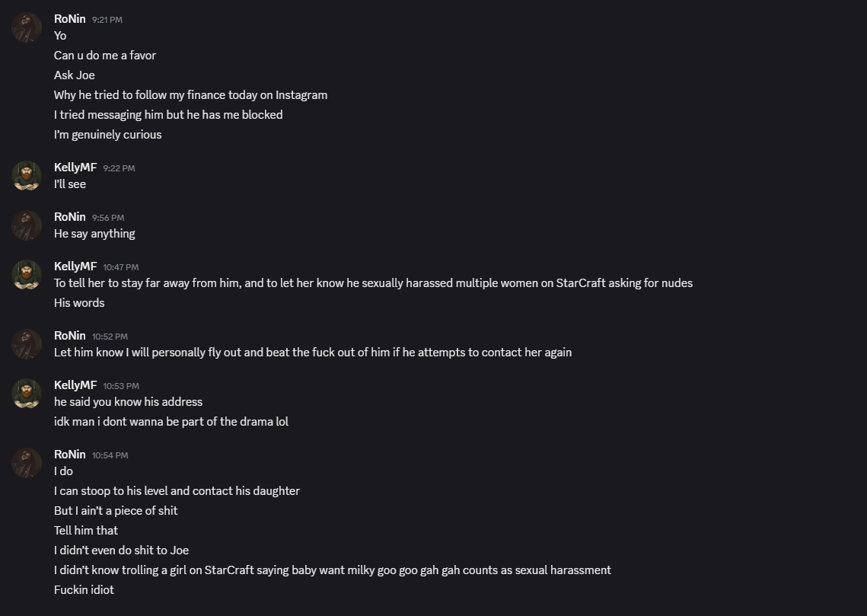Viewport: 867px width, 616px height.
Task: Click the RoNin username above "Yo"
Action: (x=69, y=19)
